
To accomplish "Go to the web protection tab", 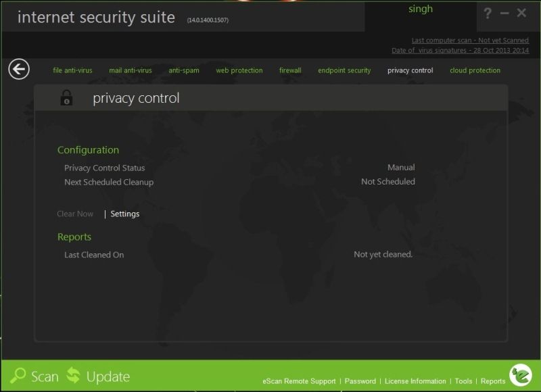I will click(x=239, y=70).
